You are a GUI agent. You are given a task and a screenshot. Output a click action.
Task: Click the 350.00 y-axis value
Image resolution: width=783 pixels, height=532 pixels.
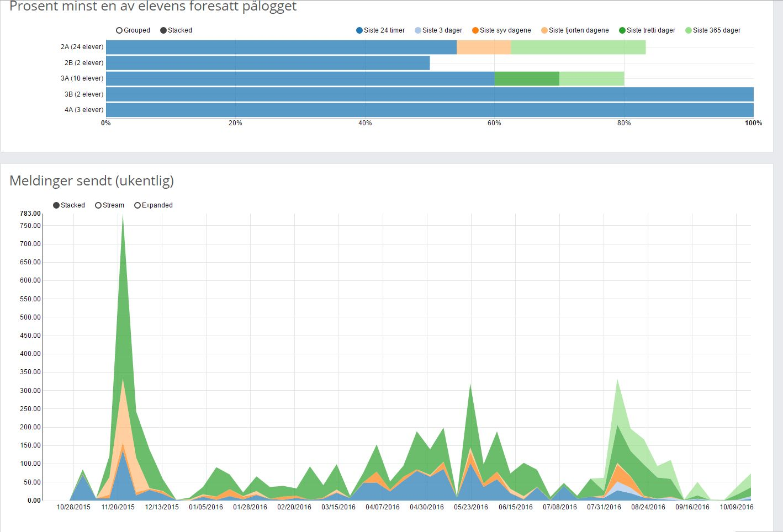click(x=30, y=372)
